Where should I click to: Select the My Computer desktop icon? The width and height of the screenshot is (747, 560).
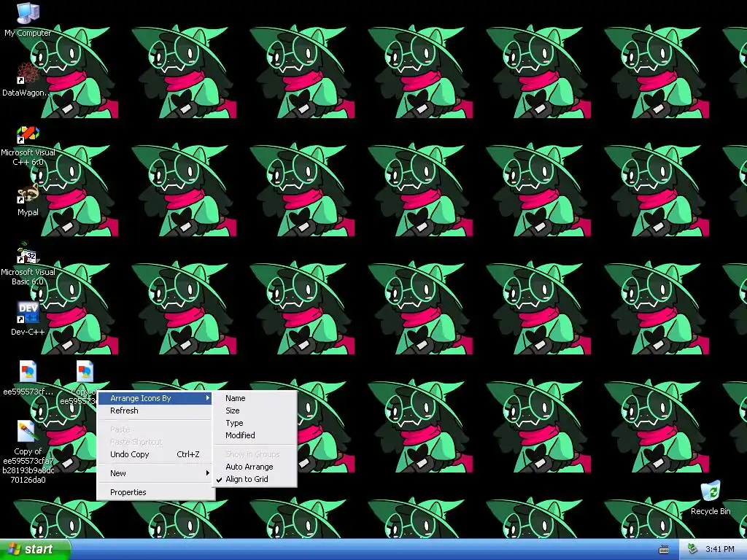pos(28,13)
